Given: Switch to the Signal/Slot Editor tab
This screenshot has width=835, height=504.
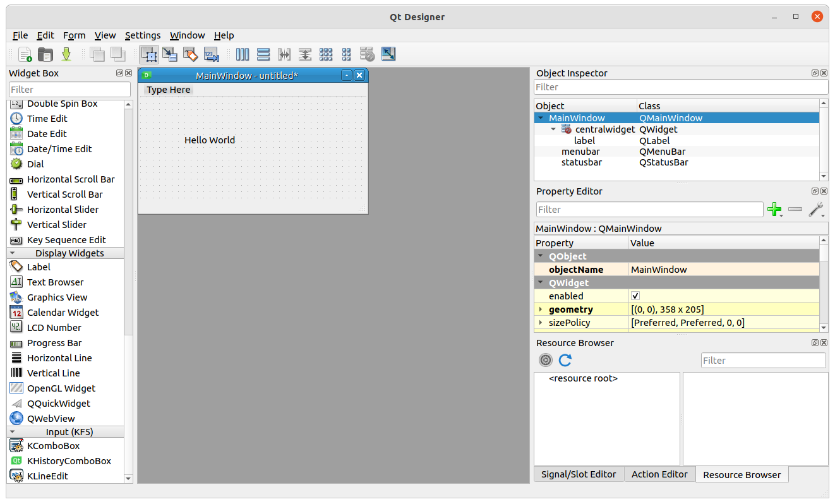Looking at the screenshot, I should tap(579, 474).
